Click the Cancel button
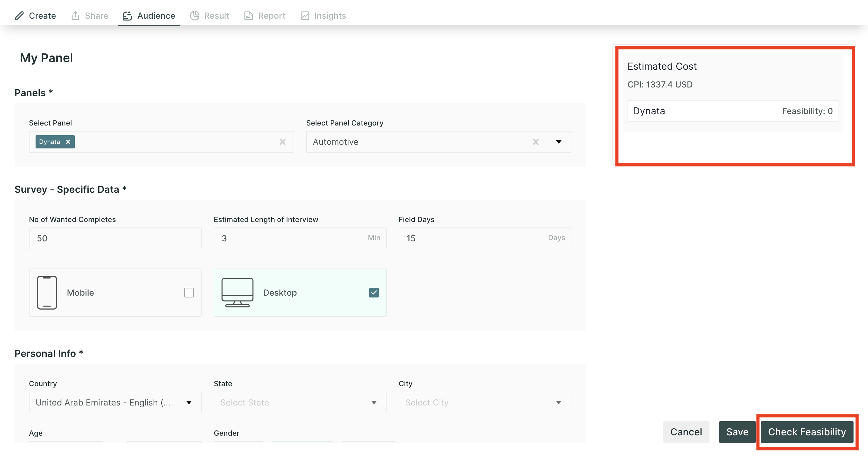868x461 pixels. 686,432
